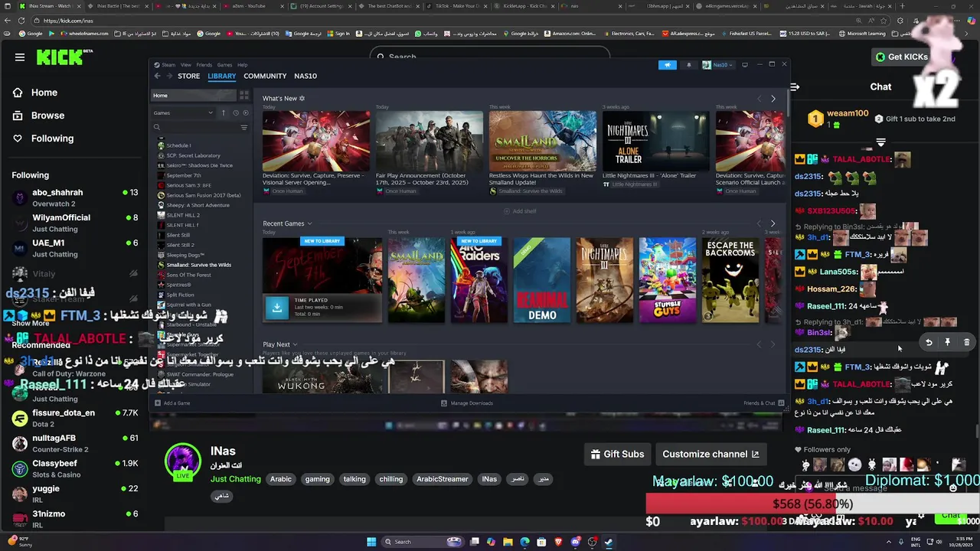Open Brave browser in taskbar
The image size is (980, 551).
[x=558, y=542]
